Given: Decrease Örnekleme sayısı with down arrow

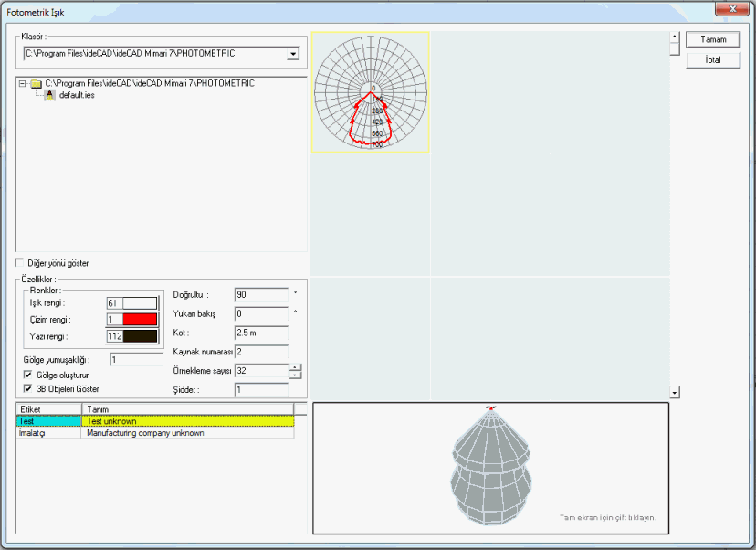Looking at the screenshot, I should (296, 375).
